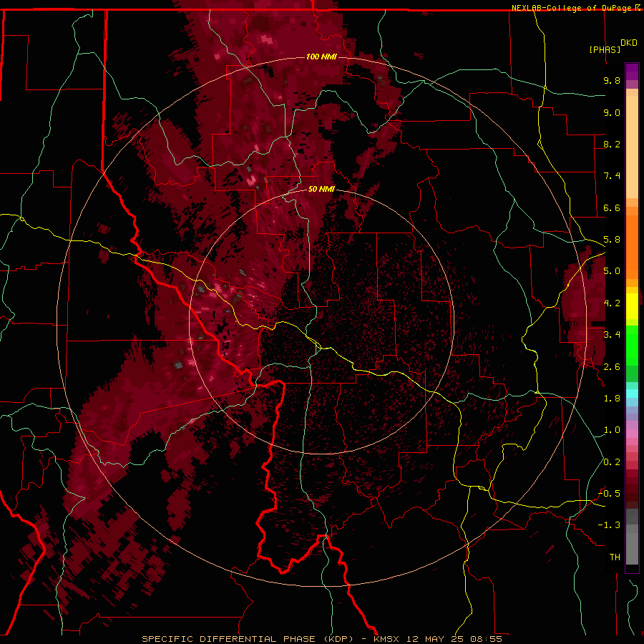Viewport: 644px width, 644px height.
Task: Click the 5.8 scale label
Action: (x=612, y=240)
